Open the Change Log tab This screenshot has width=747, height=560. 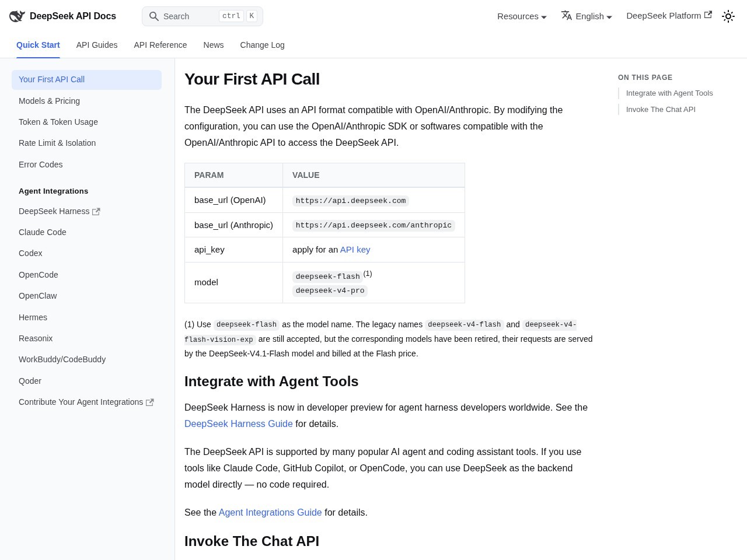263,45
